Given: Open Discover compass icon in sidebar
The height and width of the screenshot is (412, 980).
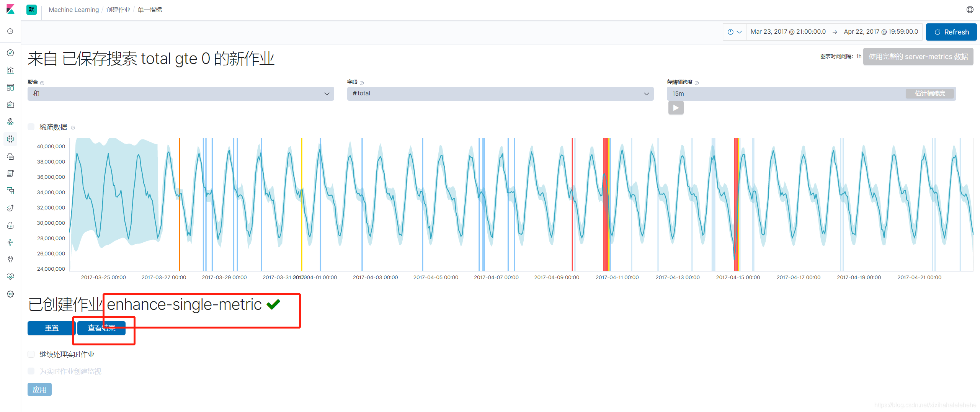Looking at the screenshot, I should click(10, 53).
